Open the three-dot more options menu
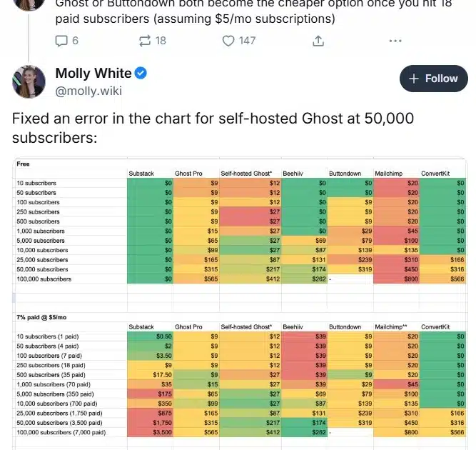This screenshot has width=476, height=450. tap(395, 41)
